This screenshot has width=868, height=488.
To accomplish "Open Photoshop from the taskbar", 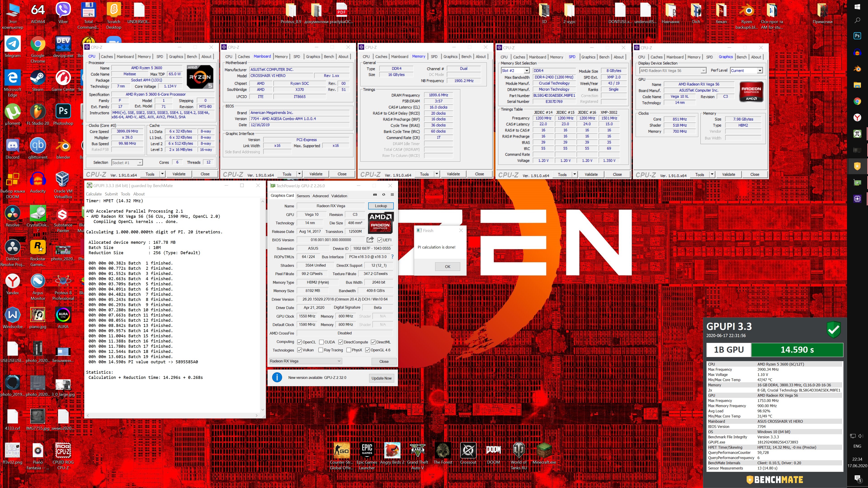I will pos(857,36).
